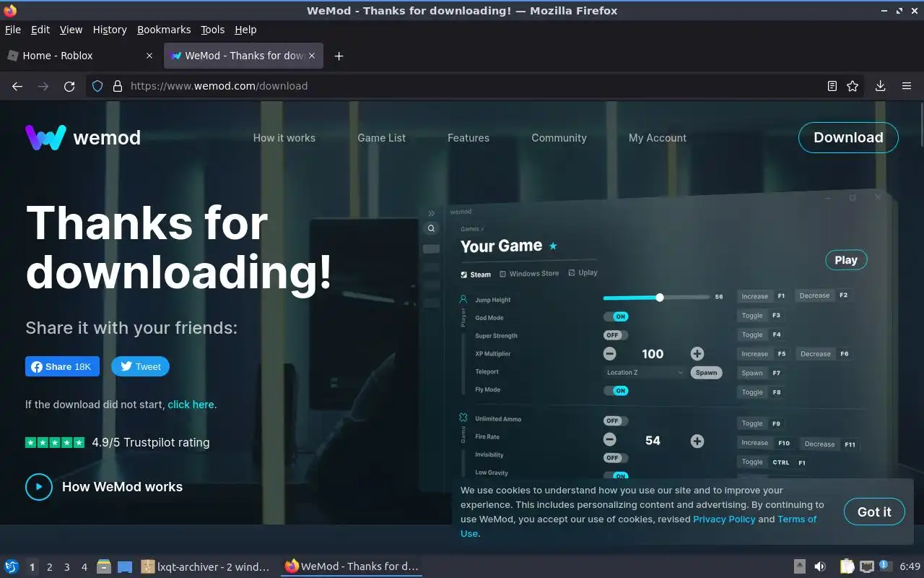Viewport: 924px width, 578px height.
Task: Open the View menu
Action: coord(71,30)
